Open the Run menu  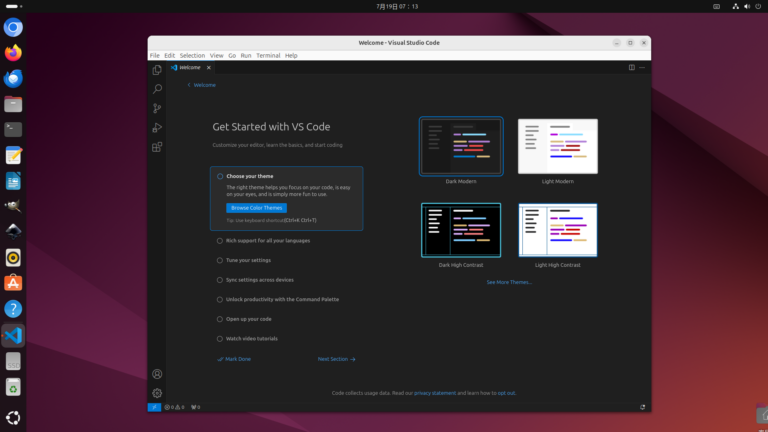tap(246, 56)
